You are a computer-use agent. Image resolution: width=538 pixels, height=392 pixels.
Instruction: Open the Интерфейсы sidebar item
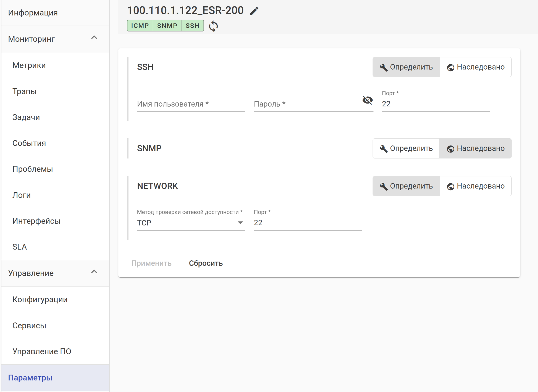coord(36,221)
